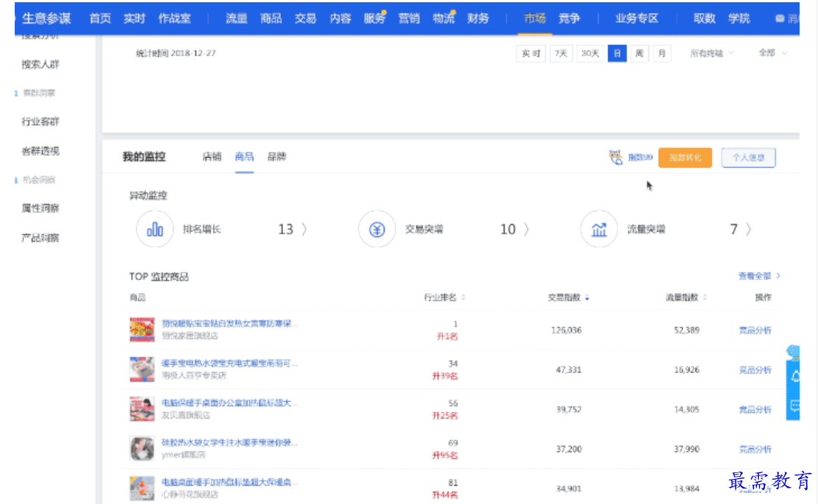The image size is (818, 504).
Task: Open thumbnail of 硅胶热水袋 product
Action: pos(142,449)
